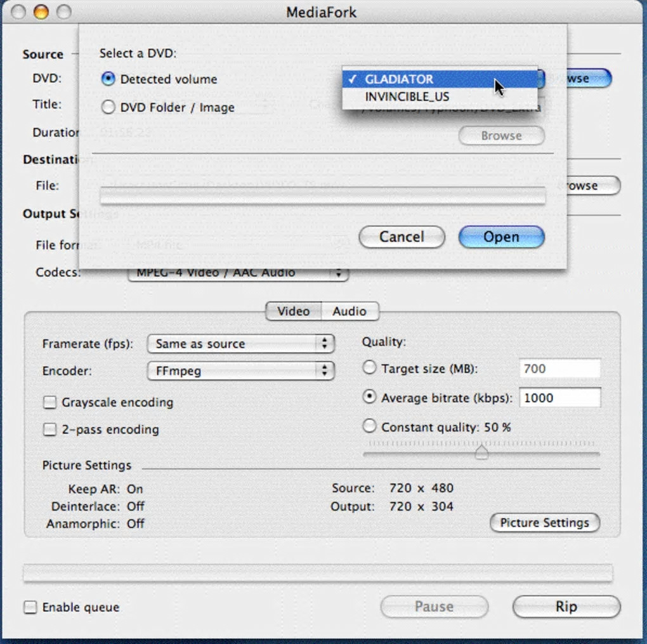
Task: Click the Destination File Browse button
Action: (592, 185)
